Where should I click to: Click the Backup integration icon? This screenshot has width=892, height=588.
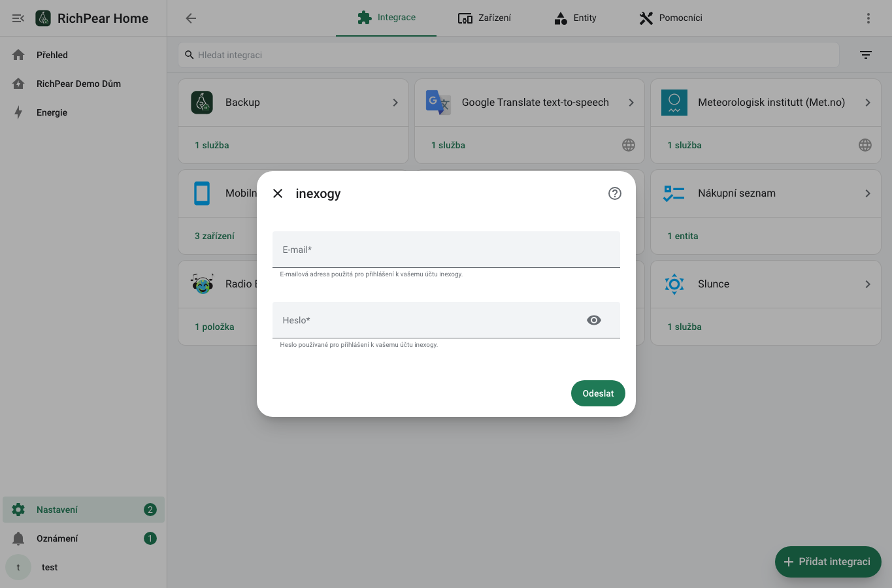pyautogui.click(x=202, y=103)
